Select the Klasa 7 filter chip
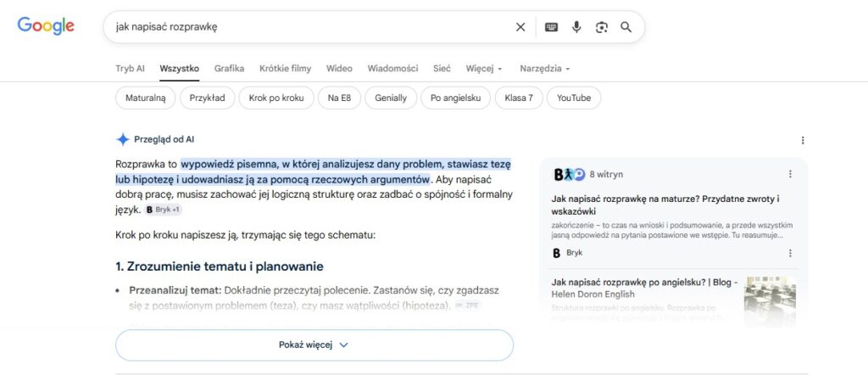The image size is (868, 387). 519,98
